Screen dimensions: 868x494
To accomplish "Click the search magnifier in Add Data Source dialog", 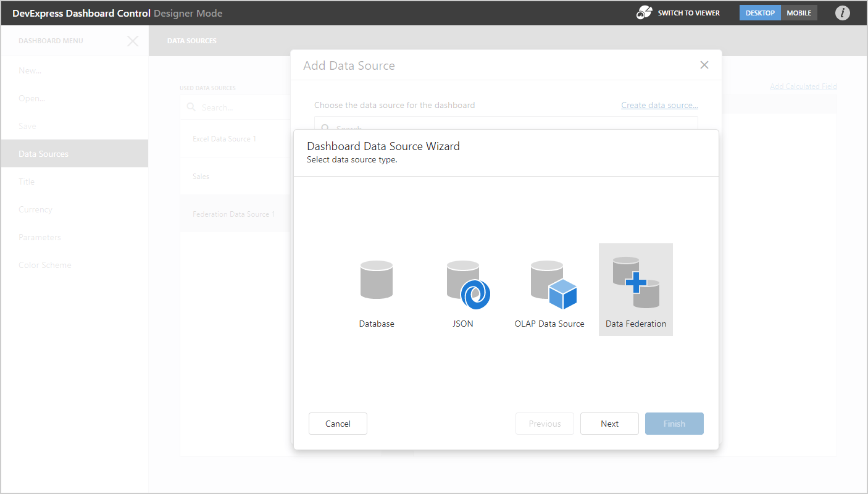I will (x=325, y=128).
